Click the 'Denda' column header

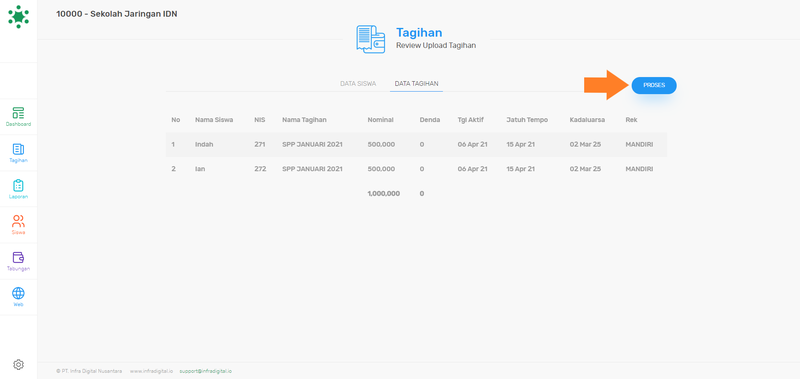(x=430, y=120)
